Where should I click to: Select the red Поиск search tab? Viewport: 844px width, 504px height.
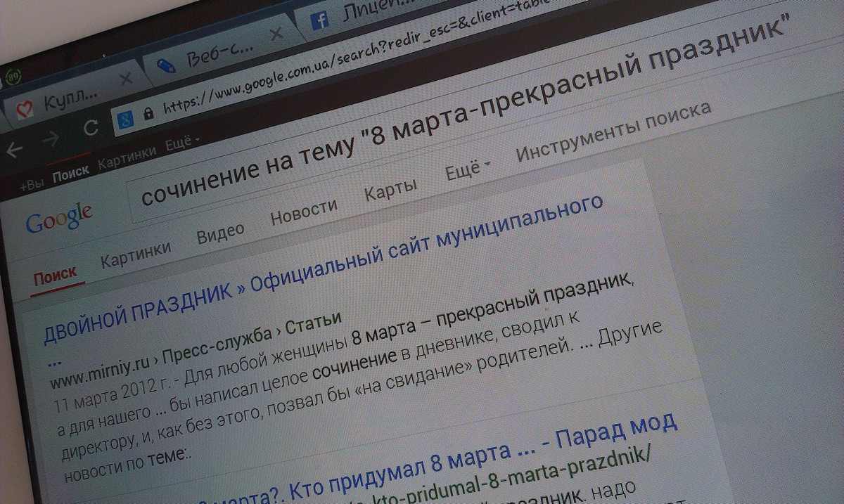click(54, 274)
